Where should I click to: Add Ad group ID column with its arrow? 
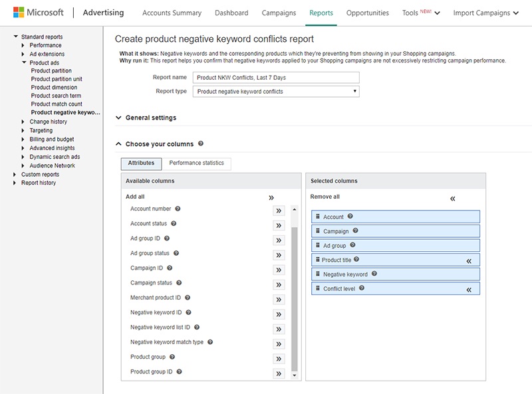click(x=279, y=241)
